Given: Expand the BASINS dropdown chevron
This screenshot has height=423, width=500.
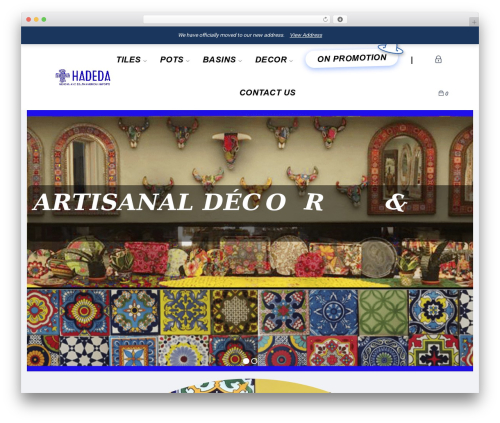Looking at the screenshot, I should click(x=240, y=61).
